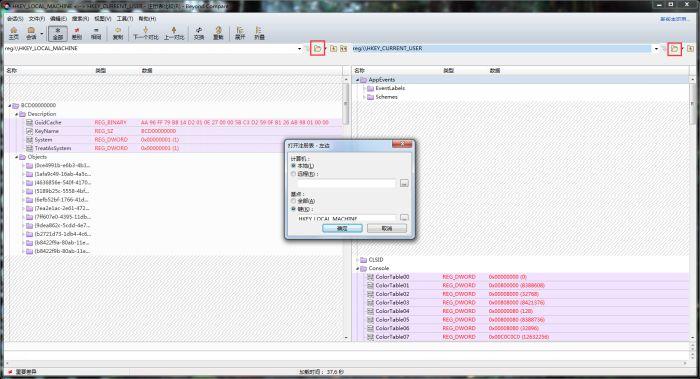Click the left pane open-registry folder icon
This screenshot has height=379, width=700.
[x=317, y=48]
